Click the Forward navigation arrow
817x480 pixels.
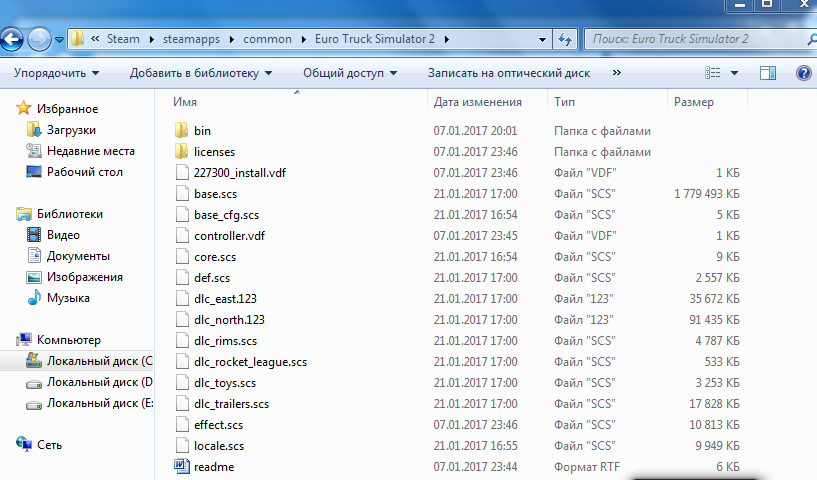tap(39, 39)
